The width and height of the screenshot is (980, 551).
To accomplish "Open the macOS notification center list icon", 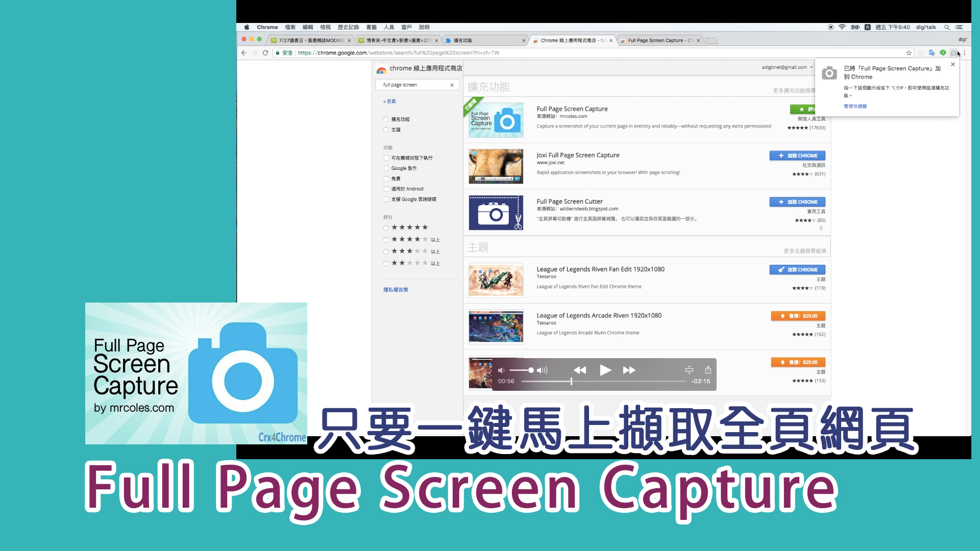I will pos(959,28).
